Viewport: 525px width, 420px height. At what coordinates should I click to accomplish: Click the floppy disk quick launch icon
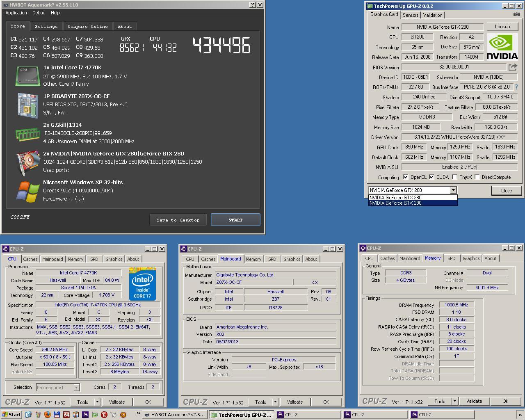(57, 415)
